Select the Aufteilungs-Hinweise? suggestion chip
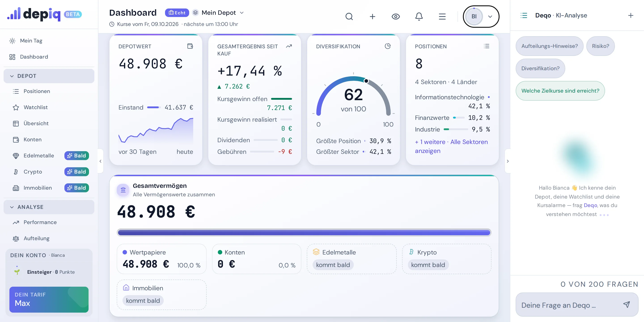This screenshot has width=644, height=322. 549,46
